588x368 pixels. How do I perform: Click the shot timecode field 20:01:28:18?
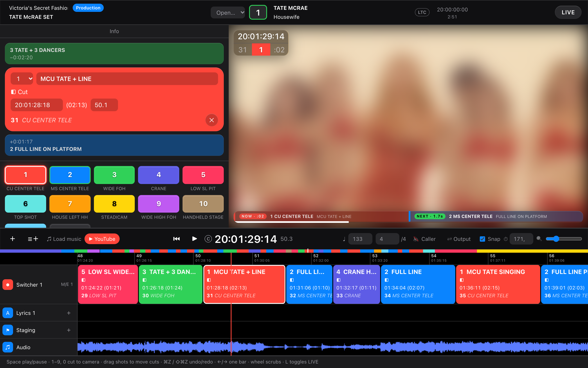click(37, 105)
